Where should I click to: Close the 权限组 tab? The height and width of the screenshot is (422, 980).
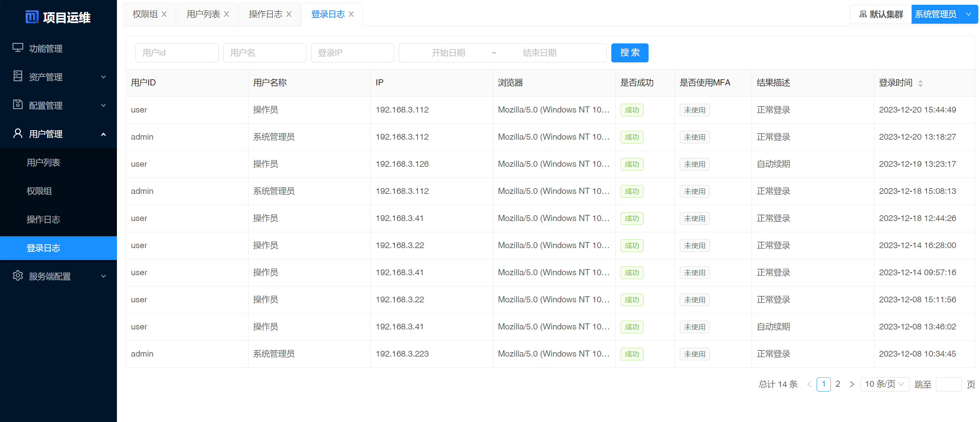(x=164, y=14)
